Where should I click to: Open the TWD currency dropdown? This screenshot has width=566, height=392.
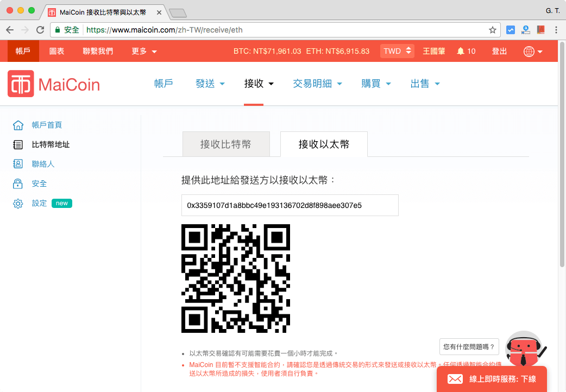[x=397, y=51]
